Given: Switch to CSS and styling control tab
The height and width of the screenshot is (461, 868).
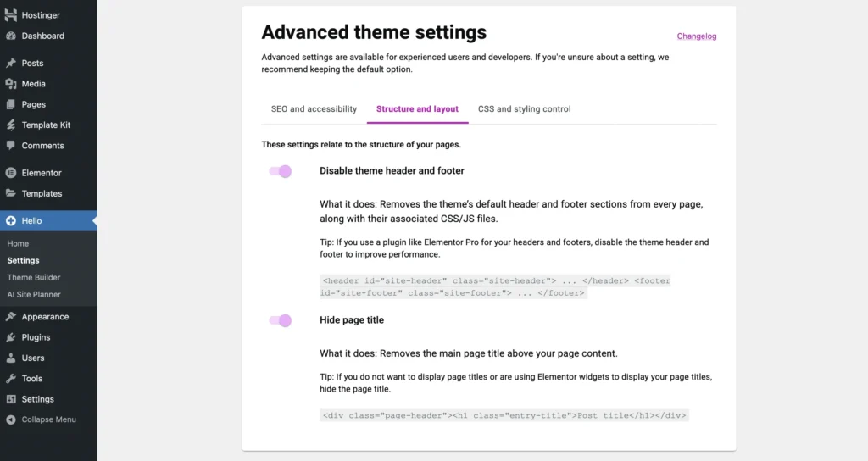Looking at the screenshot, I should click(x=524, y=109).
